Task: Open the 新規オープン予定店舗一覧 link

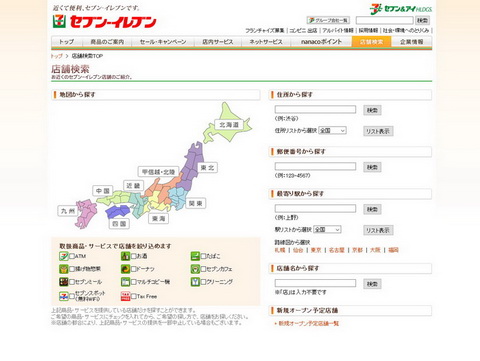Action: (x=309, y=323)
